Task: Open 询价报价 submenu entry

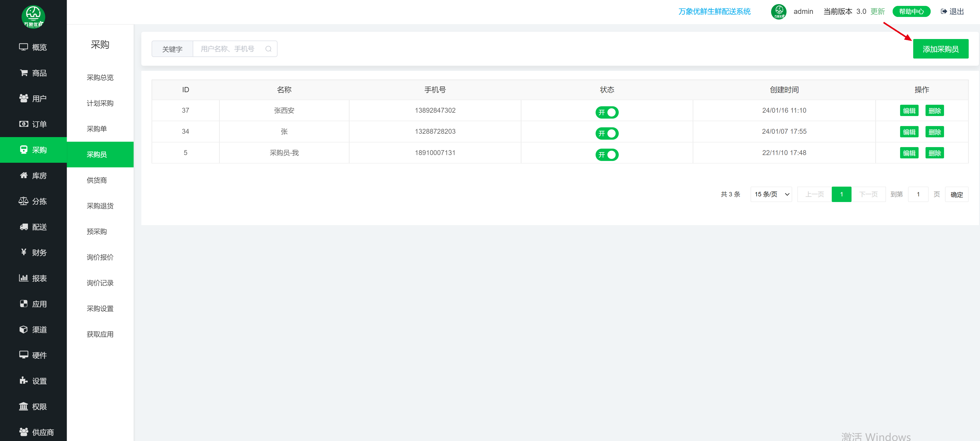Action: (100, 257)
